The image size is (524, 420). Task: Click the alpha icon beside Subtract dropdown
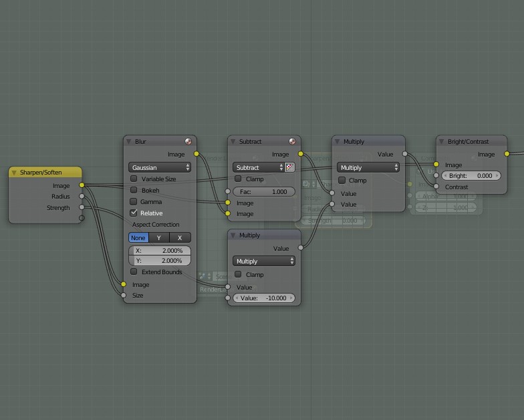click(290, 167)
